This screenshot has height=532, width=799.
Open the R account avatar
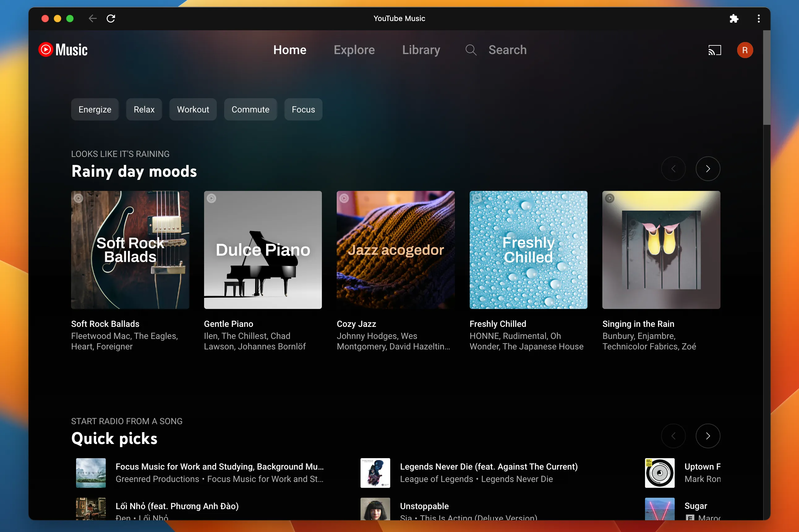pyautogui.click(x=745, y=50)
